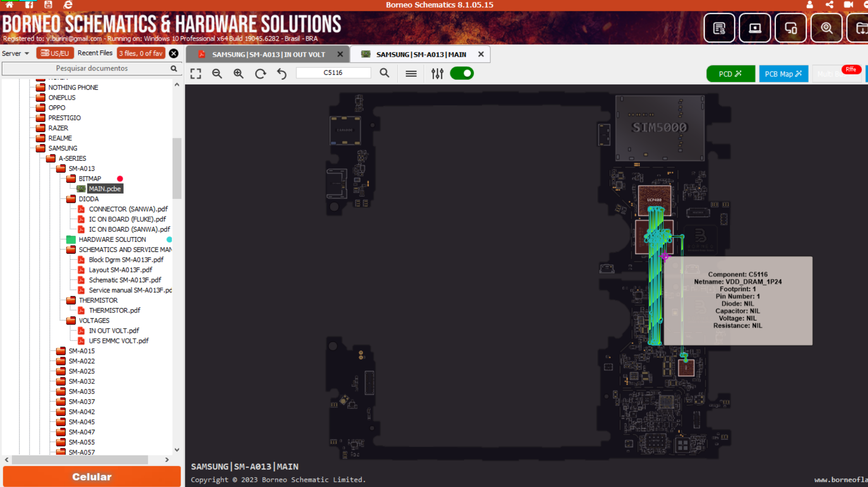Rotate the board view clockwise
868x487 pixels.
(x=260, y=73)
